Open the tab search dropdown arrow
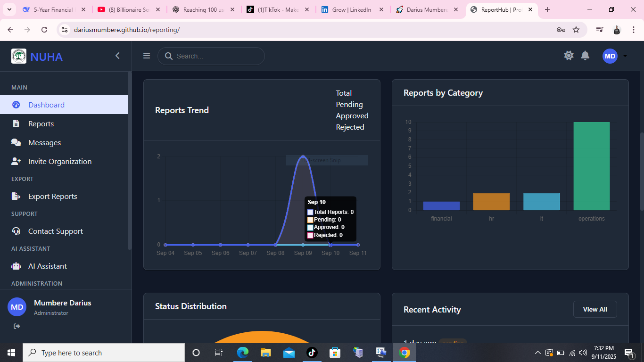 click(x=9, y=9)
